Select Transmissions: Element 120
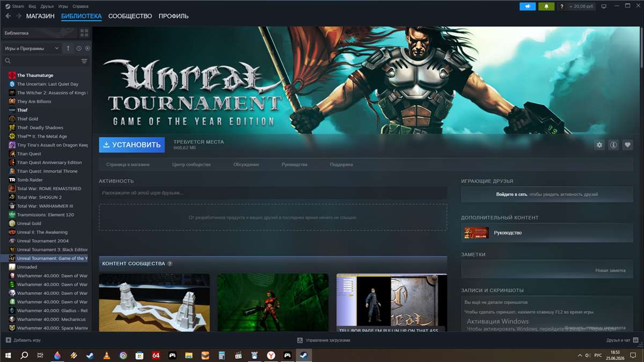This screenshot has height=362, width=644. tap(46, 215)
